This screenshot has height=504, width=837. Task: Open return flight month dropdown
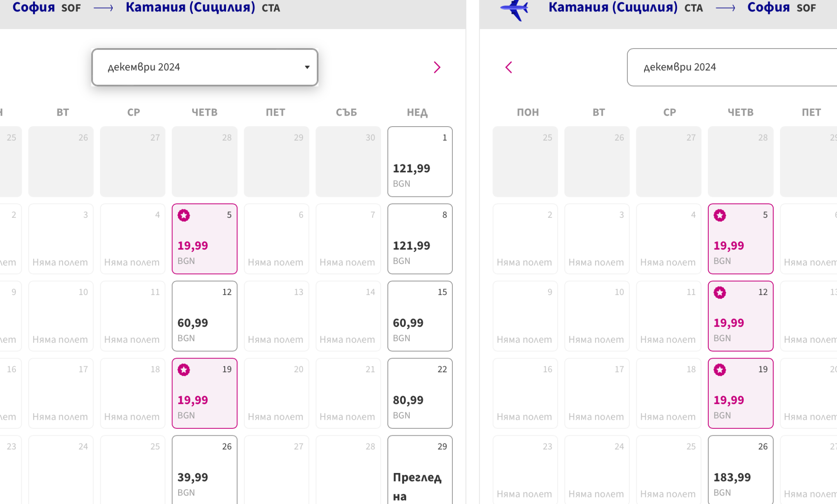(732, 67)
